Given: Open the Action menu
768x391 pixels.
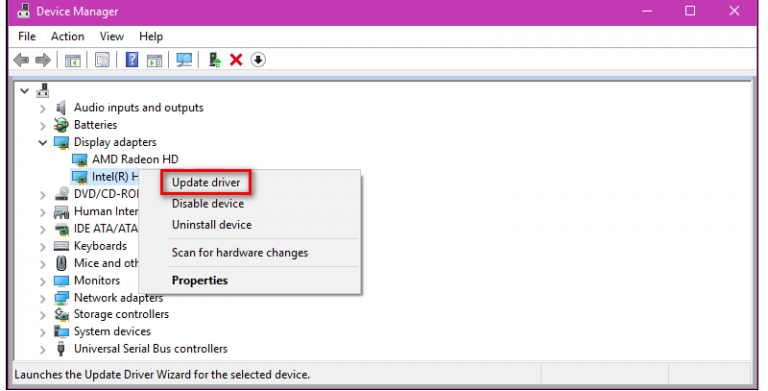Looking at the screenshot, I should point(68,36).
